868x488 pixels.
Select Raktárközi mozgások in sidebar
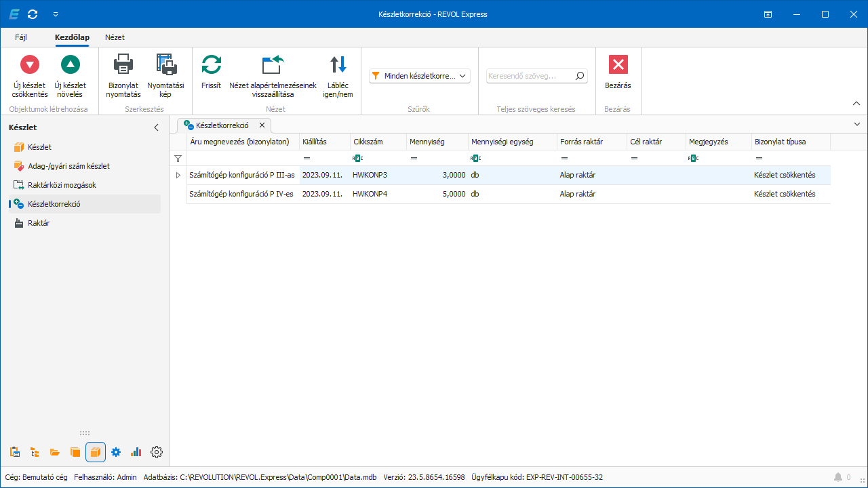point(62,185)
